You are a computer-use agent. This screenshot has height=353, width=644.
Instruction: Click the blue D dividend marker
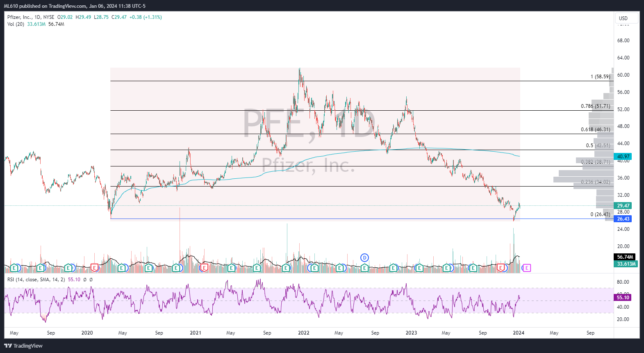click(364, 257)
